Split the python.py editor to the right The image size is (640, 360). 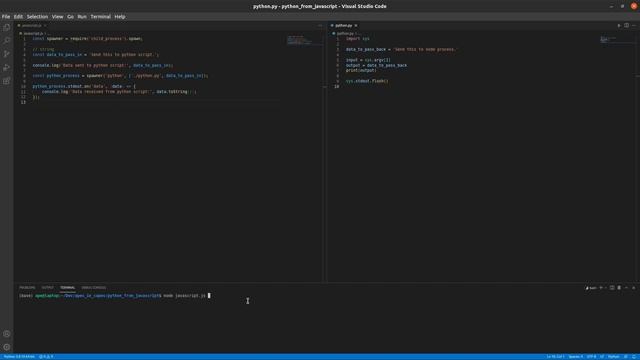click(627, 25)
